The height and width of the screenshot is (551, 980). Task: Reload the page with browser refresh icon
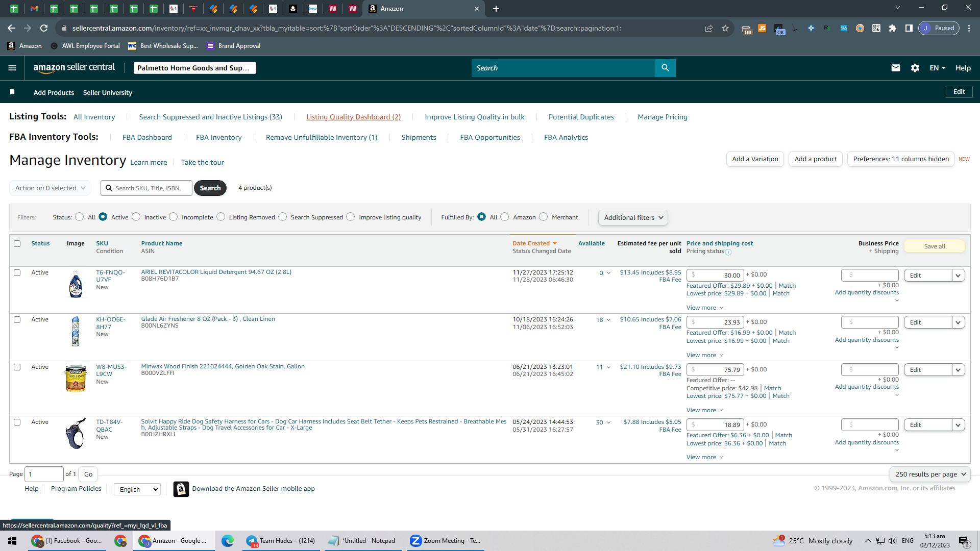pos(44,28)
